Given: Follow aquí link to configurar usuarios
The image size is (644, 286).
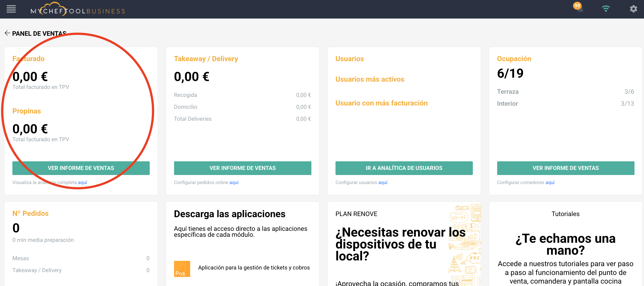Looking at the screenshot, I should pyautogui.click(x=383, y=183).
